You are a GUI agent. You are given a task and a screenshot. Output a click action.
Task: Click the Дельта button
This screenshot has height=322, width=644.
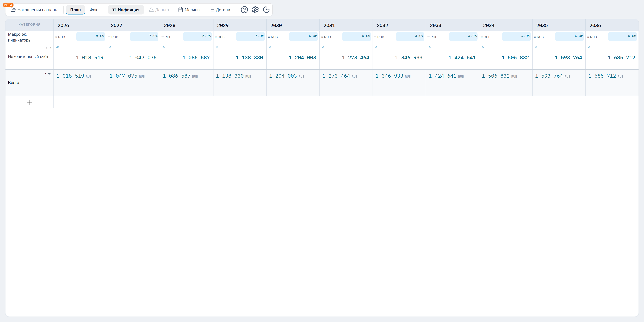click(x=159, y=10)
